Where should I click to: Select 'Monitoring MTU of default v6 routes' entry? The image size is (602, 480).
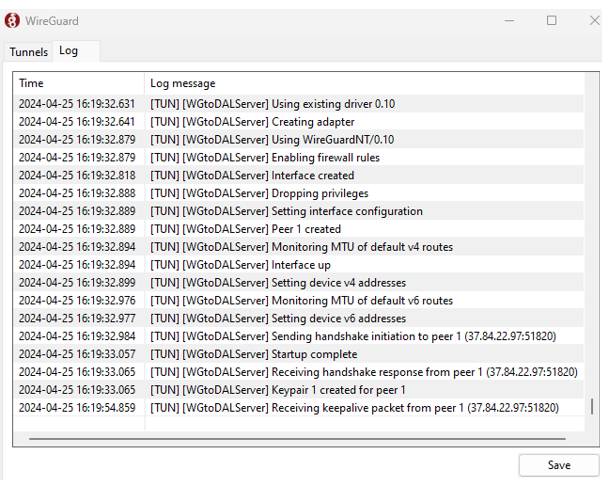point(298,300)
